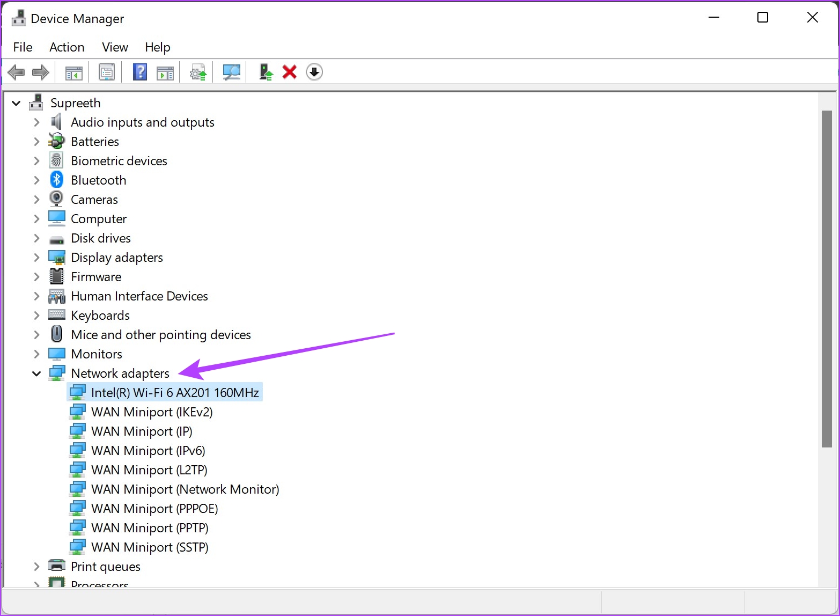Click the Disable device down-arrow icon
This screenshot has height=616, width=840.
[x=314, y=72]
